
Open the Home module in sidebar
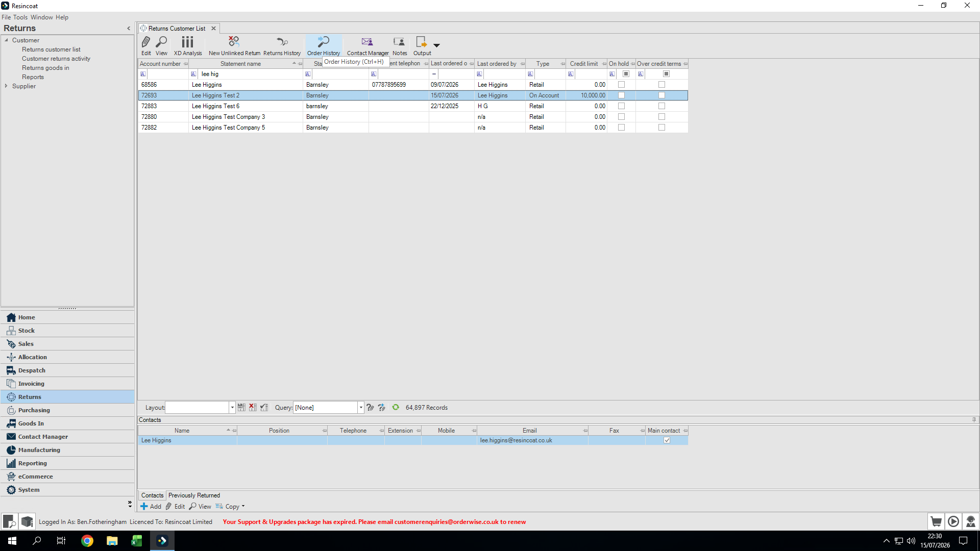pyautogui.click(x=67, y=317)
